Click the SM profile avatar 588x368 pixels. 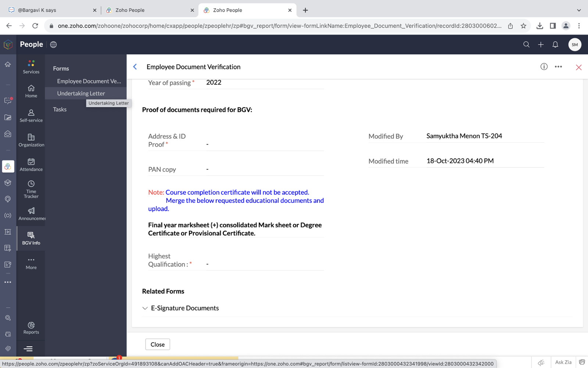pyautogui.click(x=574, y=45)
